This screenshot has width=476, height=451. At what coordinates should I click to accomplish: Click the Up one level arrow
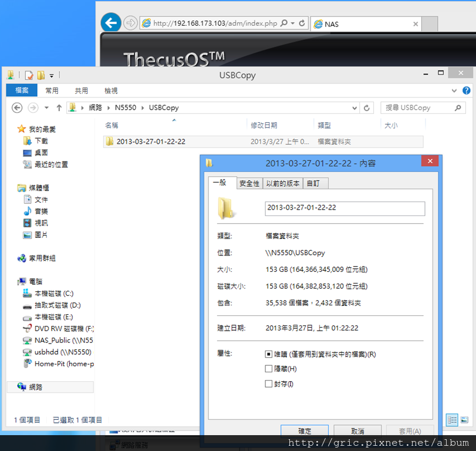pos(59,108)
